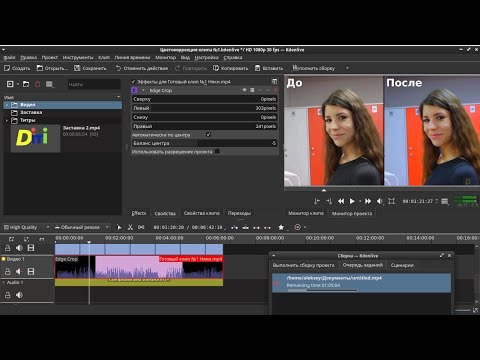Click the set zone in icon on monitor
Screen dimensions: 480x360
[317, 201]
